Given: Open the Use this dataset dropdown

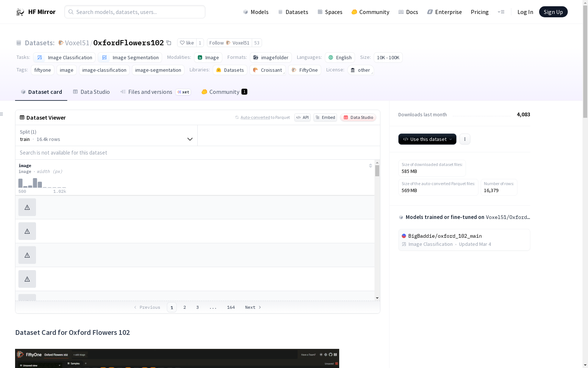Looking at the screenshot, I should coord(427,139).
